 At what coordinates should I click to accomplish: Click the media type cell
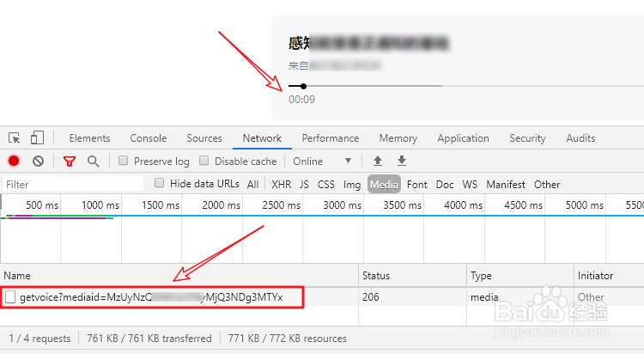[484, 296]
